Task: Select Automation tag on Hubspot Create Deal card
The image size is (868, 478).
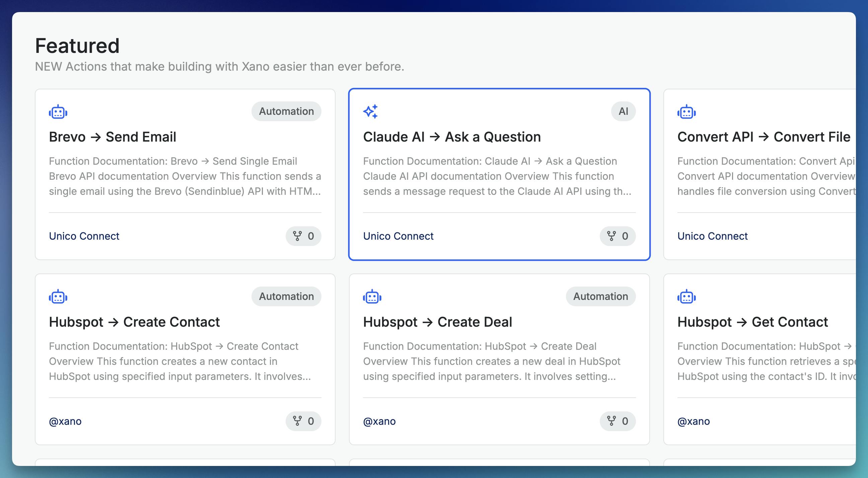Action: [x=601, y=297]
